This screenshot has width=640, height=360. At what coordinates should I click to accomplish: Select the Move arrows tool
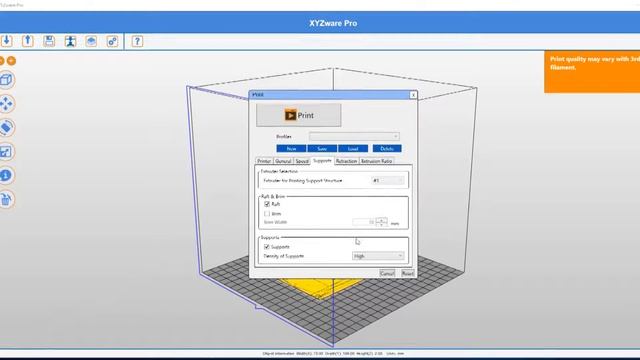[7, 104]
